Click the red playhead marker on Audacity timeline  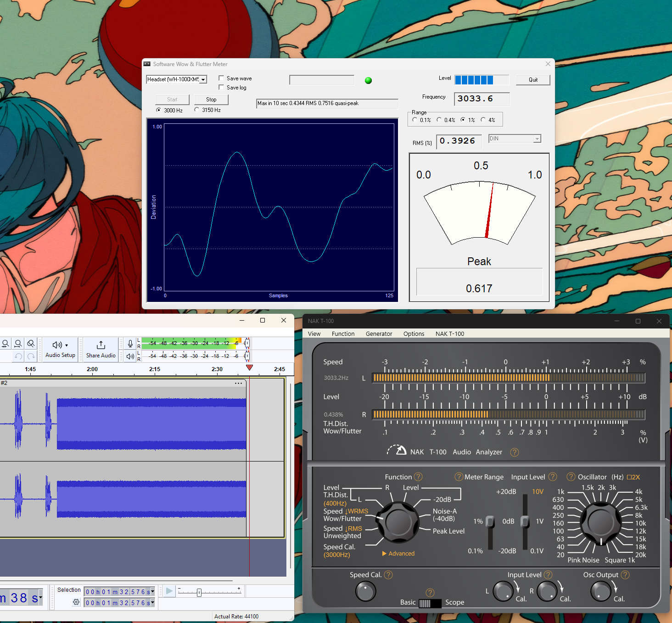[249, 367]
